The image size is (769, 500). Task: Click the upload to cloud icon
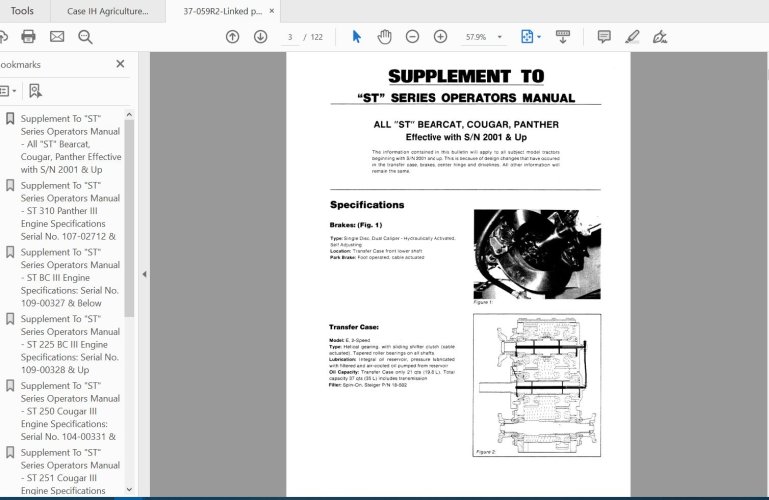click(3, 37)
